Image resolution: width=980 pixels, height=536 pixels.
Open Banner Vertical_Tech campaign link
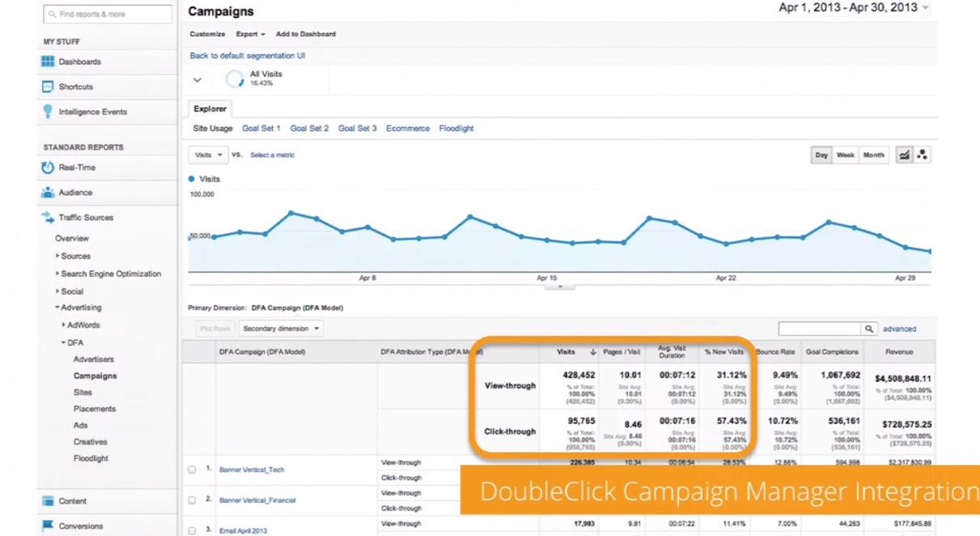click(252, 470)
